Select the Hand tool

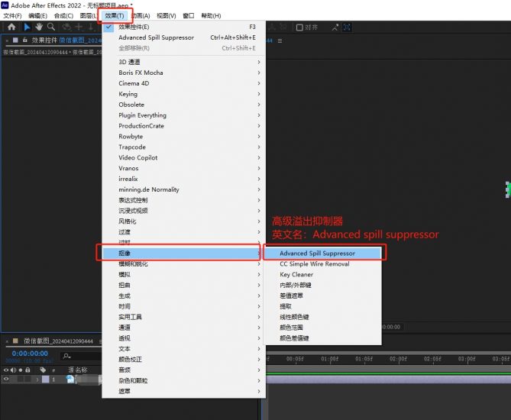pos(39,27)
